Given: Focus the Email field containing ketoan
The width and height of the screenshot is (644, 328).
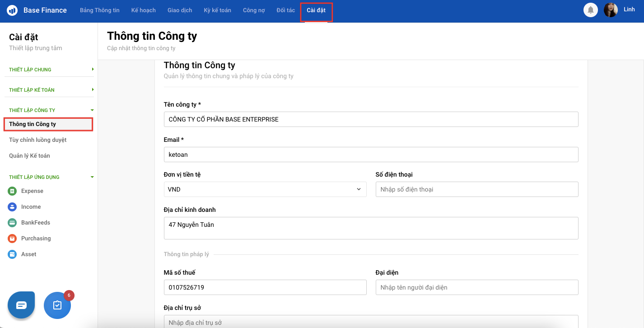Looking at the screenshot, I should click(x=371, y=155).
